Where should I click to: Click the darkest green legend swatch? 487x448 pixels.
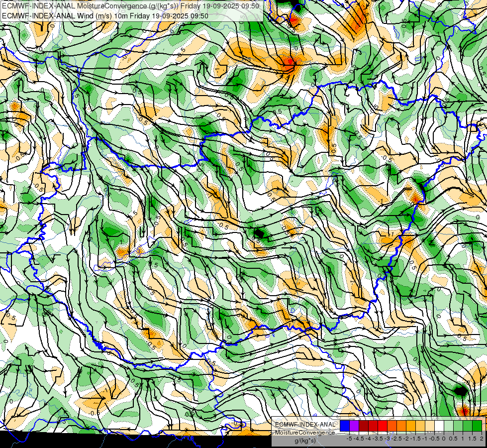click(x=477, y=426)
